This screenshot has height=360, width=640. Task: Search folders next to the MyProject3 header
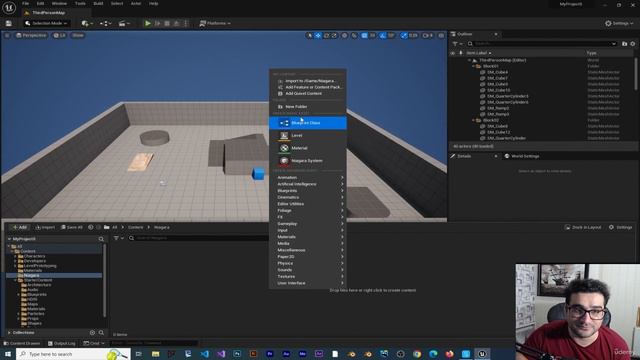[x=101, y=239]
